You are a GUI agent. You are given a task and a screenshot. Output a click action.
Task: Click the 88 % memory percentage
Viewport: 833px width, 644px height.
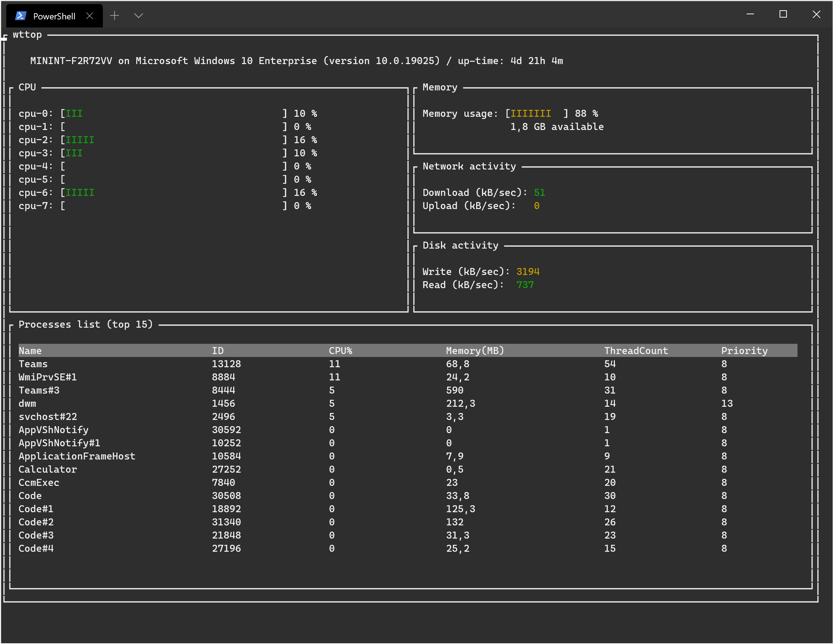(586, 113)
